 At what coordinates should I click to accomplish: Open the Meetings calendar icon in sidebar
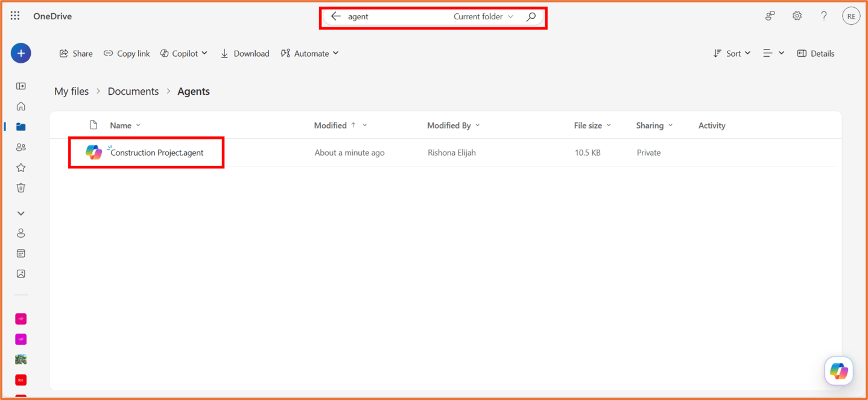tap(21, 253)
